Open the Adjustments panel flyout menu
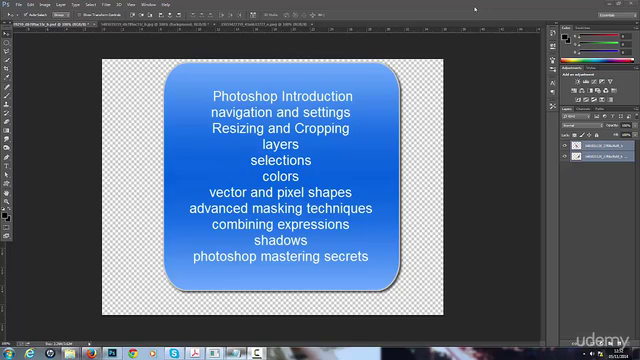This screenshot has width=640, height=360. (x=636, y=68)
